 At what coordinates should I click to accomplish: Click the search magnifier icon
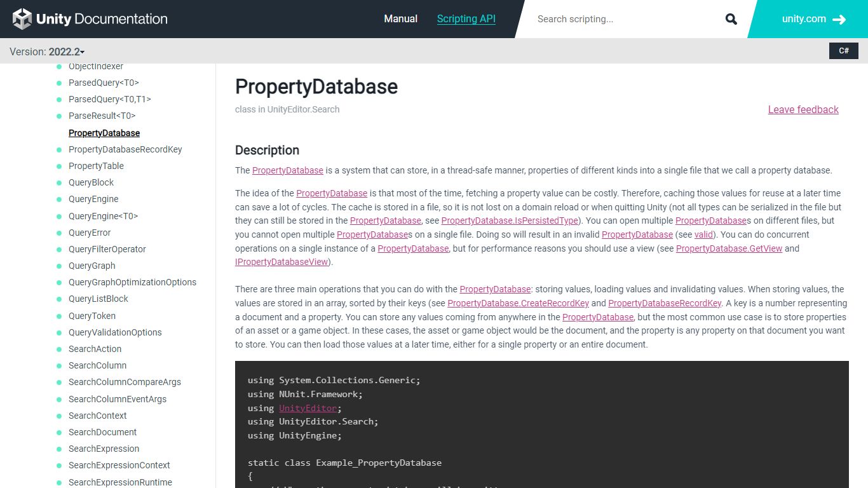[731, 19]
